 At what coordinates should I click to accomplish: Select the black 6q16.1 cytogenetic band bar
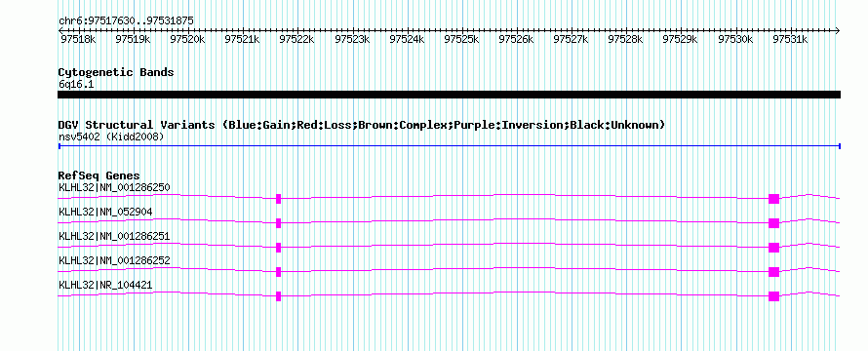point(449,95)
